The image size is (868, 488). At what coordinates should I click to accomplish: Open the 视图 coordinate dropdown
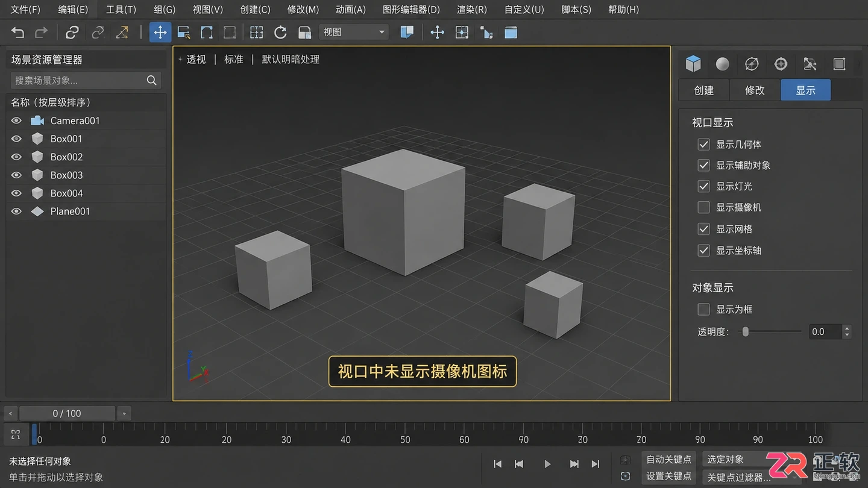(x=353, y=32)
